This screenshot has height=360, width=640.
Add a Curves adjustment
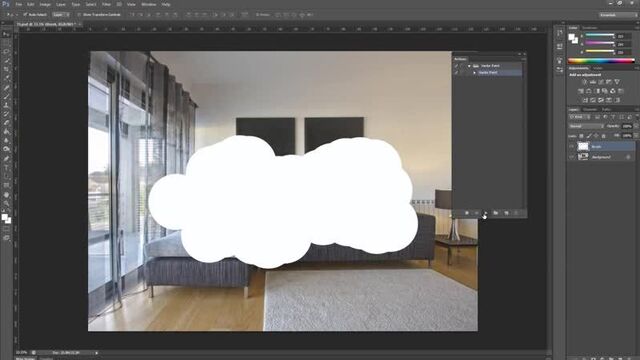pyautogui.click(x=601, y=82)
